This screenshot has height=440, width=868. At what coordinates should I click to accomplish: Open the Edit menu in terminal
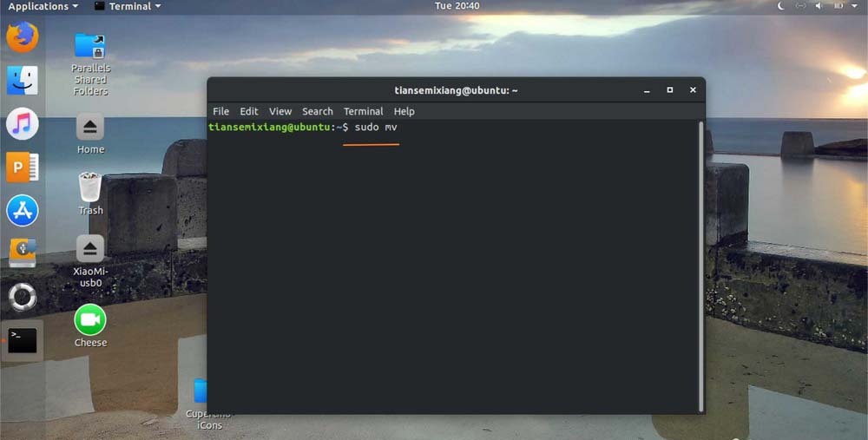249,111
